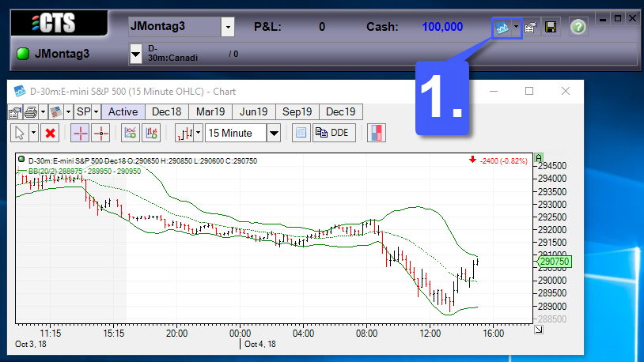Expand the chart type dropdown arrow

[199, 133]
